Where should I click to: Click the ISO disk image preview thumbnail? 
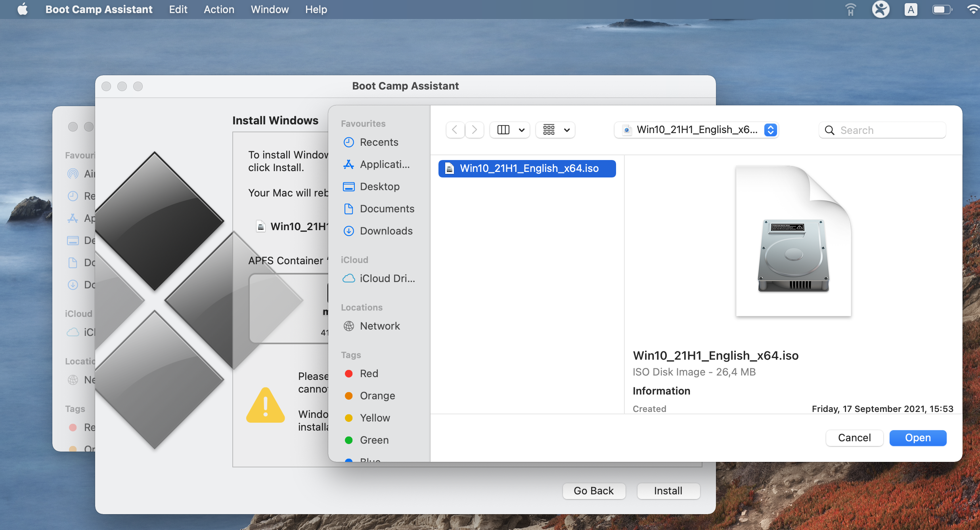tap(794, 241)
